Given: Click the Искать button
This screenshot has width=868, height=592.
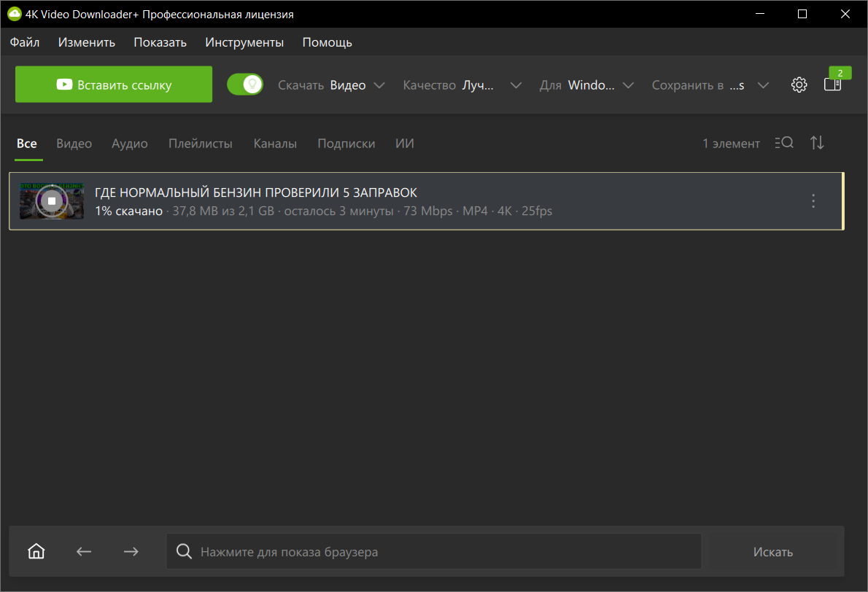Looking at the screenshot, I should (772, 552).
